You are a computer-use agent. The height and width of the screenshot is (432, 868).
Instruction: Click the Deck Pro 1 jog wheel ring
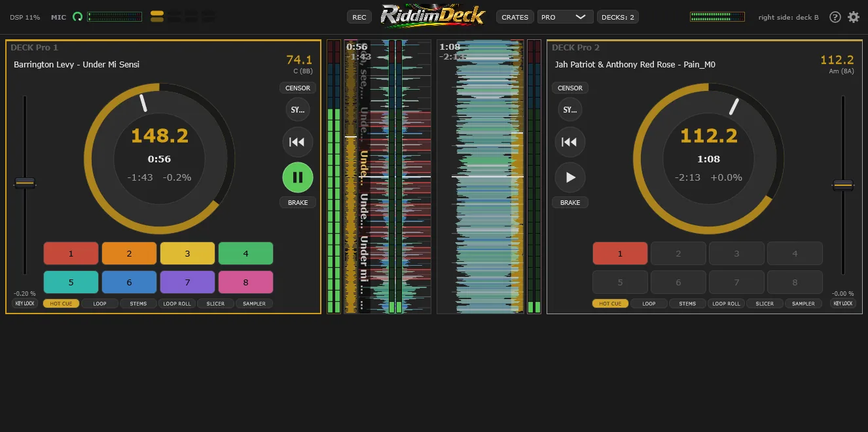[159, 158]
